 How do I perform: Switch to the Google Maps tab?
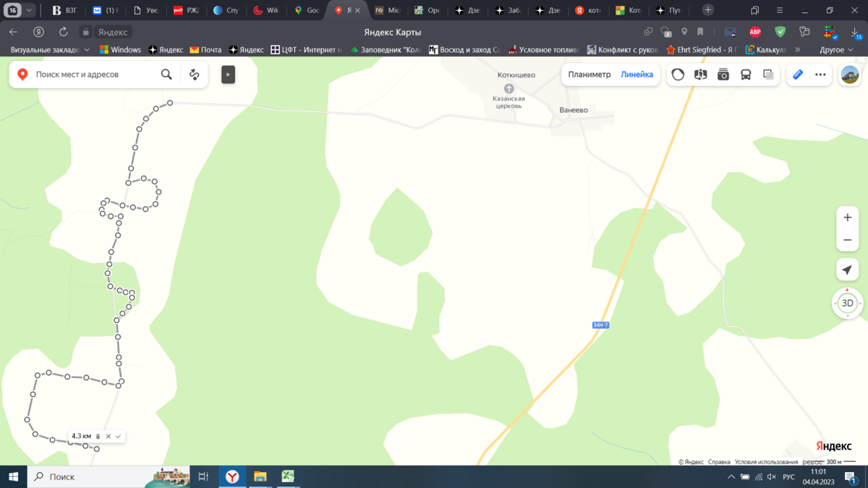tap(307, 10)
